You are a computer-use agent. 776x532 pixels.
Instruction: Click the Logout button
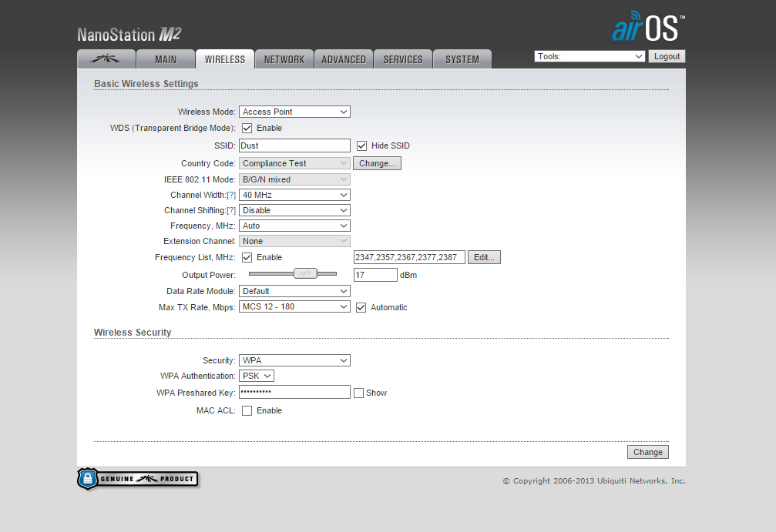[667, 56]
